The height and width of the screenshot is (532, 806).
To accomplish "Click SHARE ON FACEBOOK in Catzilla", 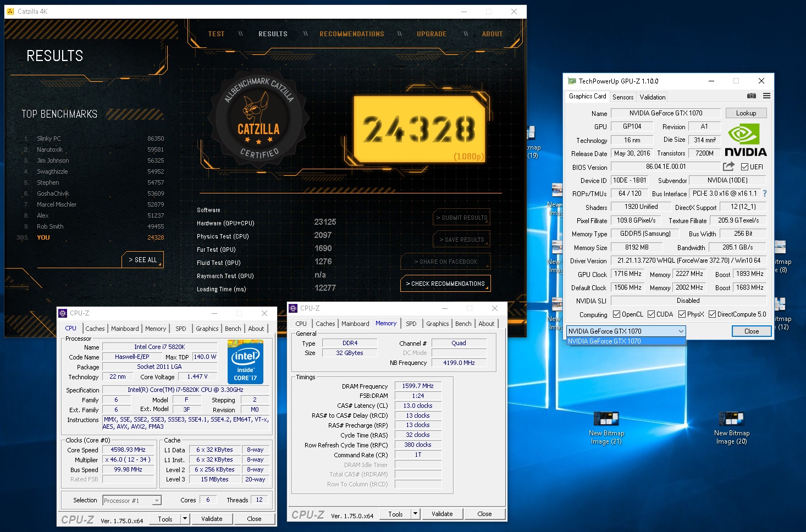I will coord(445,262).
